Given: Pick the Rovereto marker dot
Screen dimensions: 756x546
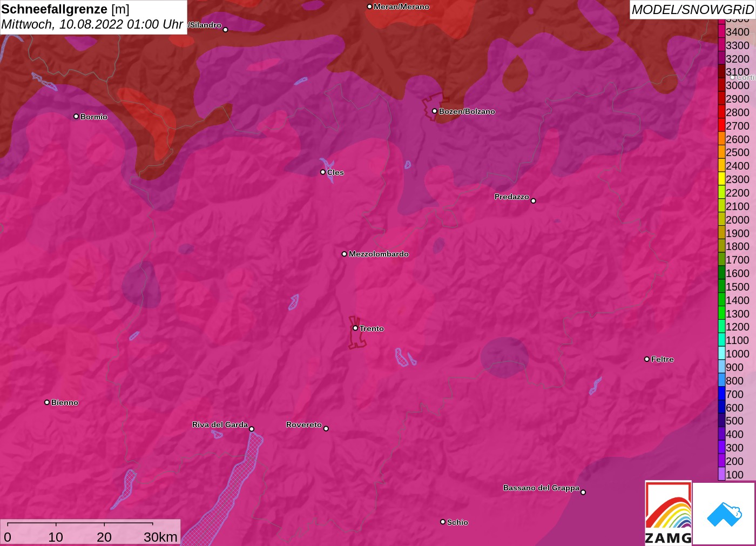Looking at the screenshot, I should 326,428.
